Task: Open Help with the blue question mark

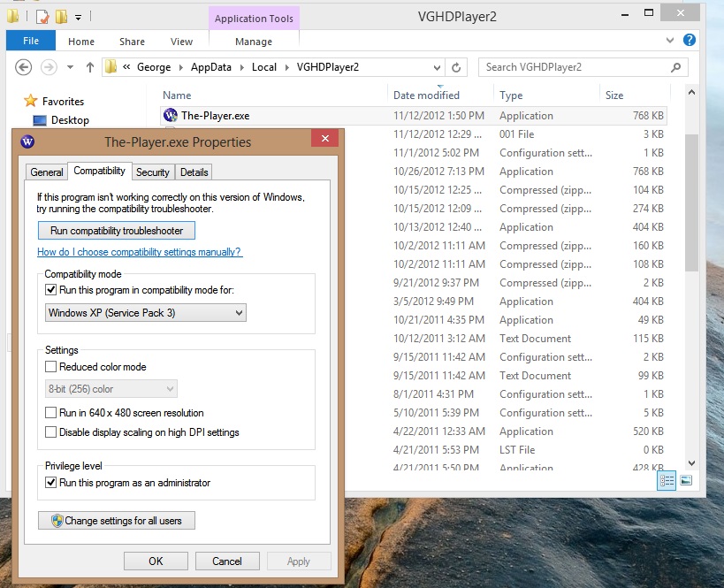Action: 689,41
